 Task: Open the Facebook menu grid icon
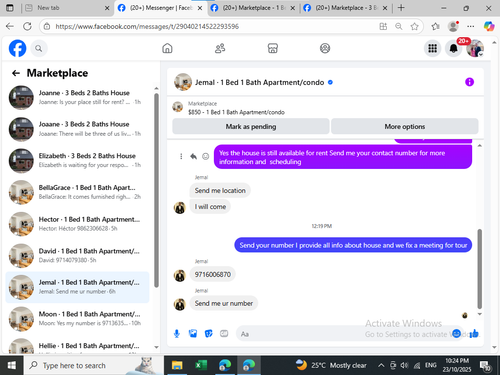coord(432,48)
